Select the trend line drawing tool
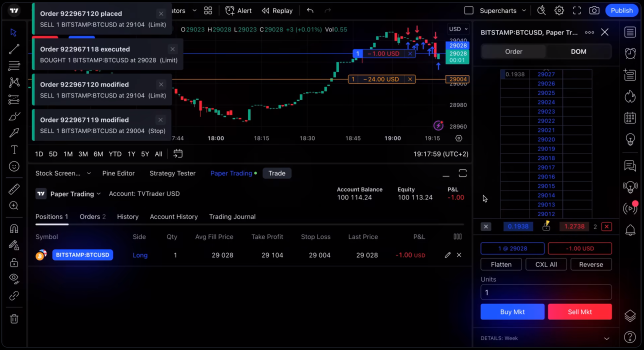The height and width of the screenshot is (350, 644). click(14, 49)
